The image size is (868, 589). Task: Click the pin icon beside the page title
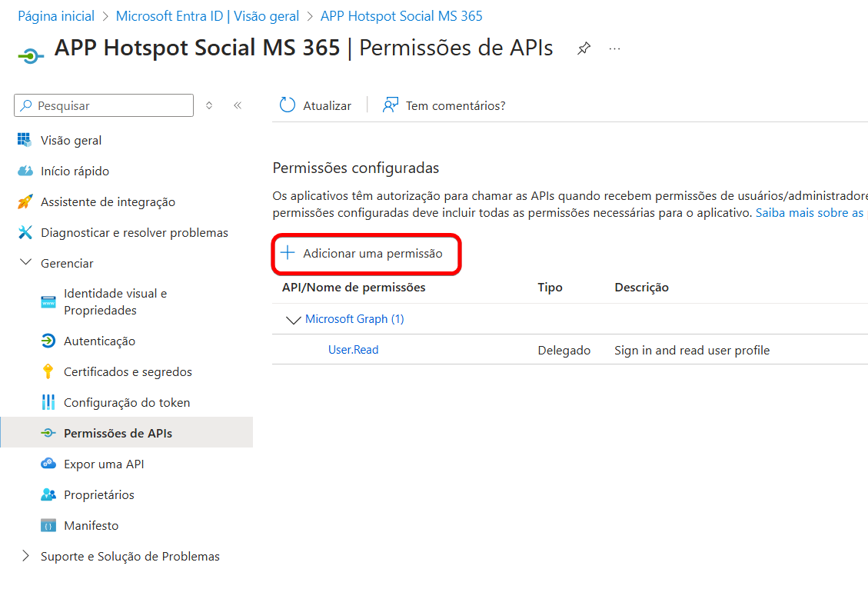pos(584,48)
